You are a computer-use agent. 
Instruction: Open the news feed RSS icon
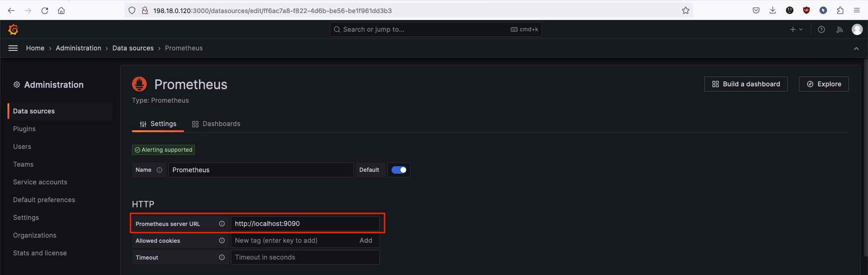click(x=840, y=29)
